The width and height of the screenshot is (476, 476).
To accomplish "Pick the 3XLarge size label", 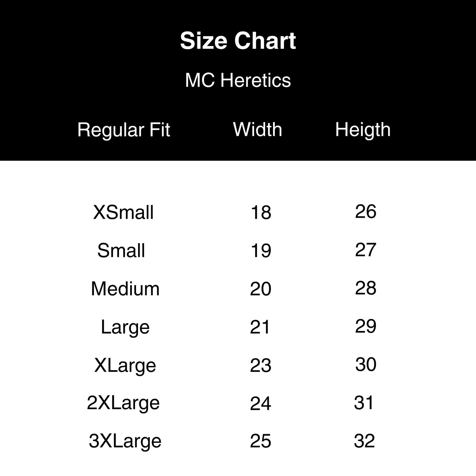I will pos(125,441).
